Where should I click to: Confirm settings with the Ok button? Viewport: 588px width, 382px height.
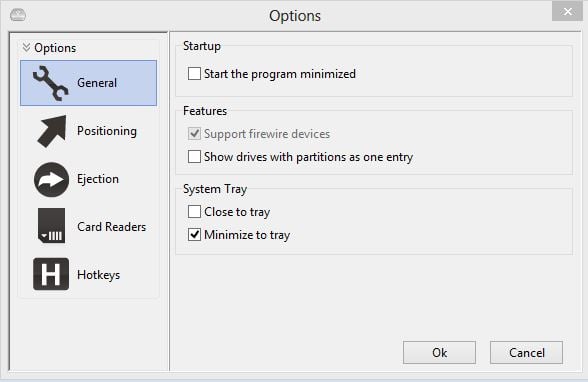point(440,352)
